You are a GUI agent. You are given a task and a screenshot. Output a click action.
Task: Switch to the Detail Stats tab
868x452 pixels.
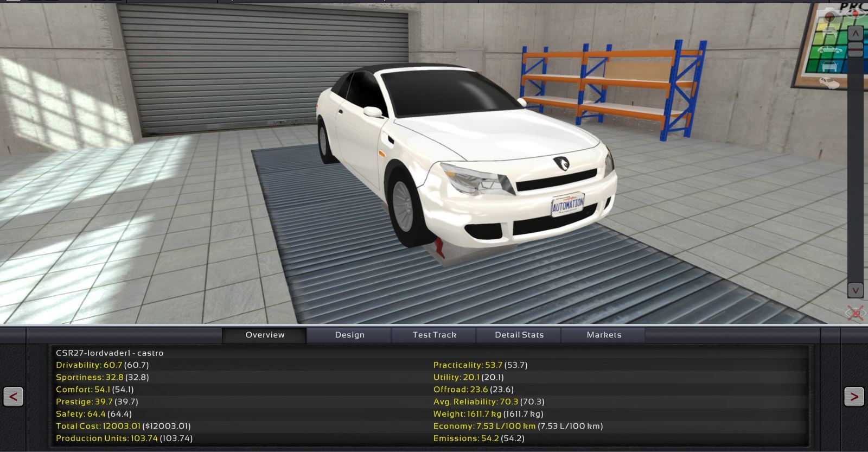[519, 335]
